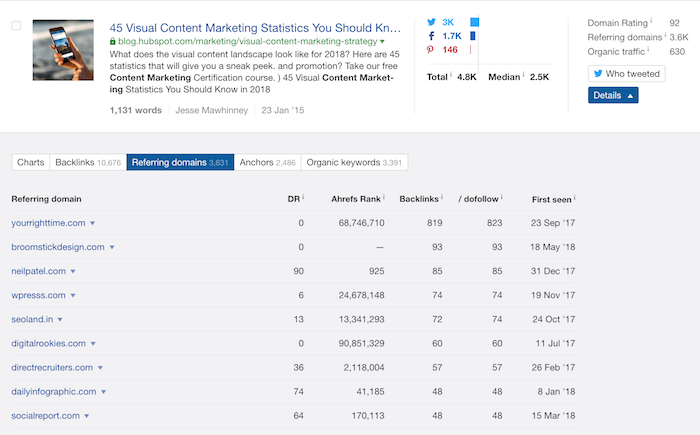Click the Who tweeted button
The height and width of the screenshot is (435, 700).
click(x=627, y=74)
